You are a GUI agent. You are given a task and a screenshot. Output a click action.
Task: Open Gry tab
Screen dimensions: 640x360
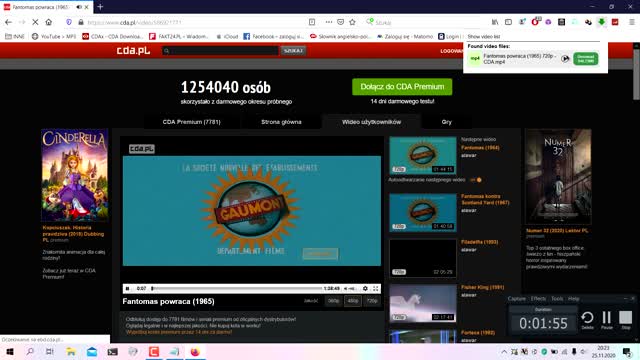point(447,122)
